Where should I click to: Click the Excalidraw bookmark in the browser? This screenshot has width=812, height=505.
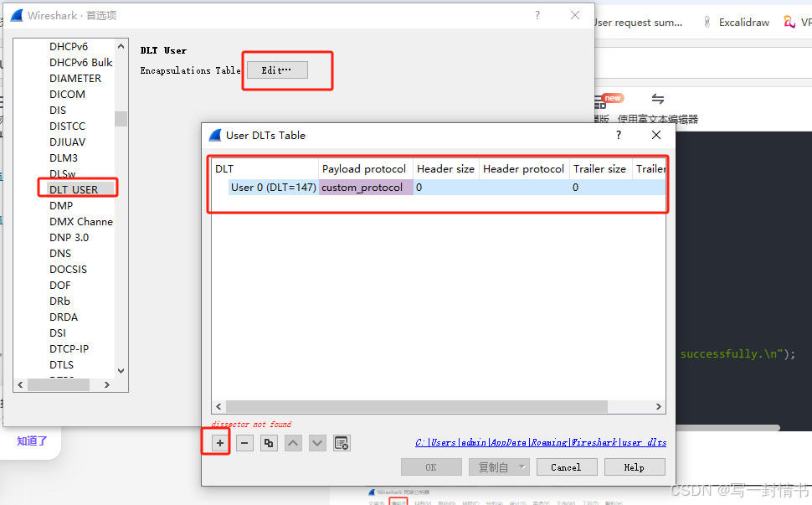tap(737, 23)
